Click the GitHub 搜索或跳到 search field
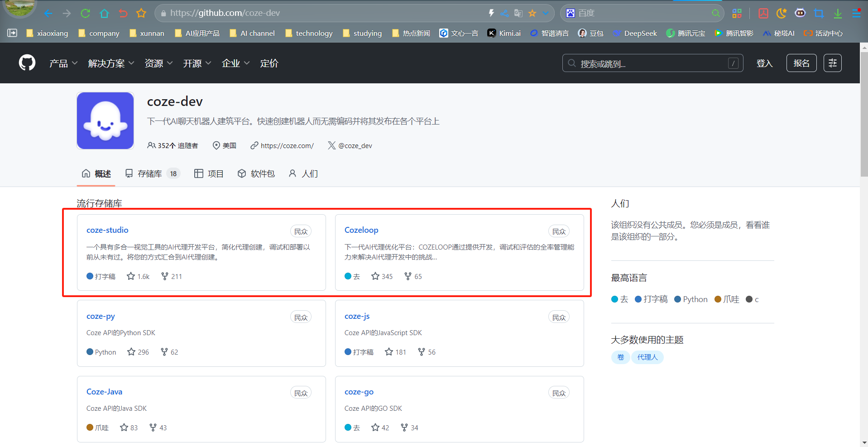This screenshot has width=868, height=447. [x=652, y=63]
